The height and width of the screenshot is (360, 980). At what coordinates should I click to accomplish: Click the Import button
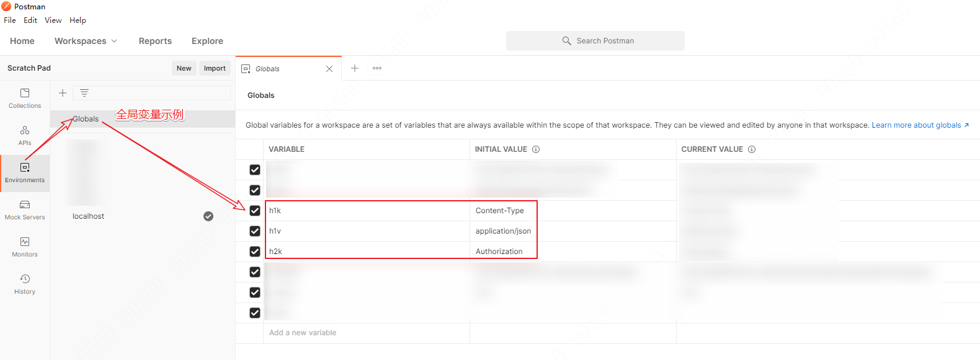[215, 68]
